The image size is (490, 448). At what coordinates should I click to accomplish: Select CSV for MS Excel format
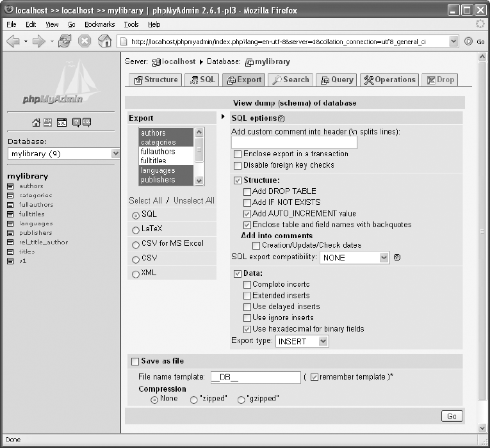pos(136,244)
